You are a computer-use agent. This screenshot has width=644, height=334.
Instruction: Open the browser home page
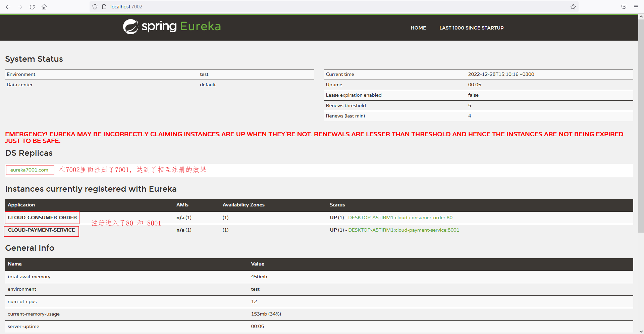[44, 7]
